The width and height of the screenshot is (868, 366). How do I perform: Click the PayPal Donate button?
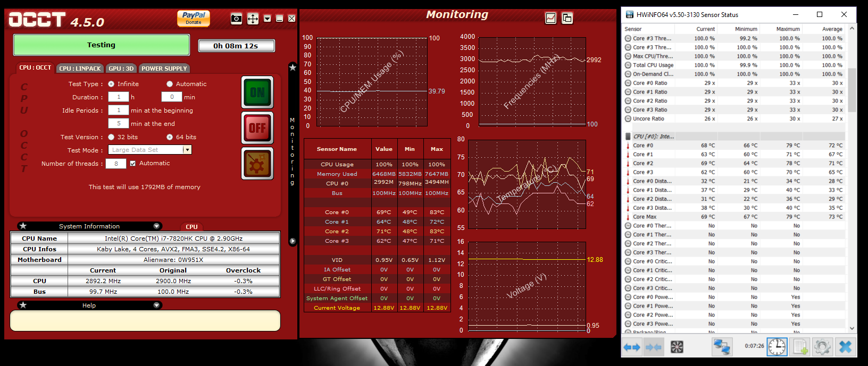[194, 18]
